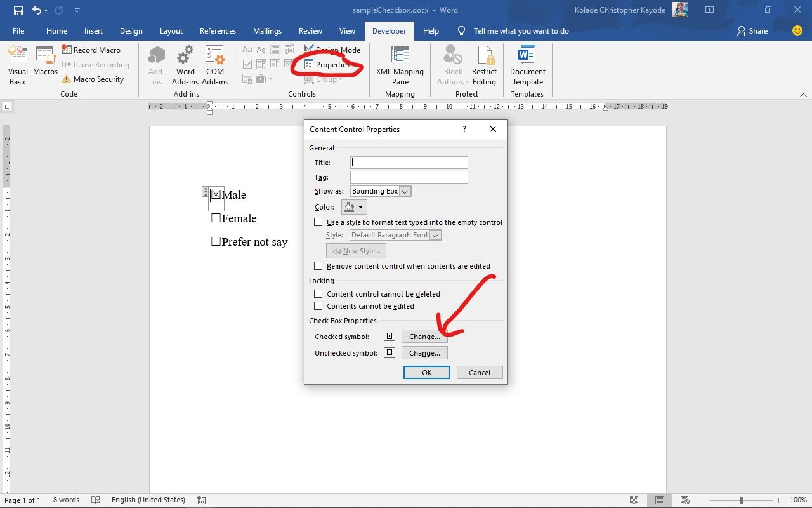Screen dimensions: 812x508
Task: Open Visual Basic editor
Action: tap(18, 63)
